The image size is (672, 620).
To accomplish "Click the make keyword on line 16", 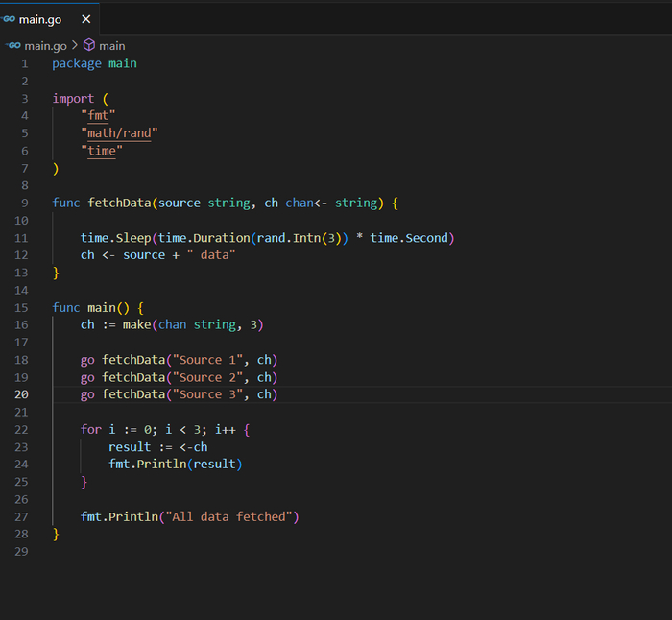I will (136, 324).
